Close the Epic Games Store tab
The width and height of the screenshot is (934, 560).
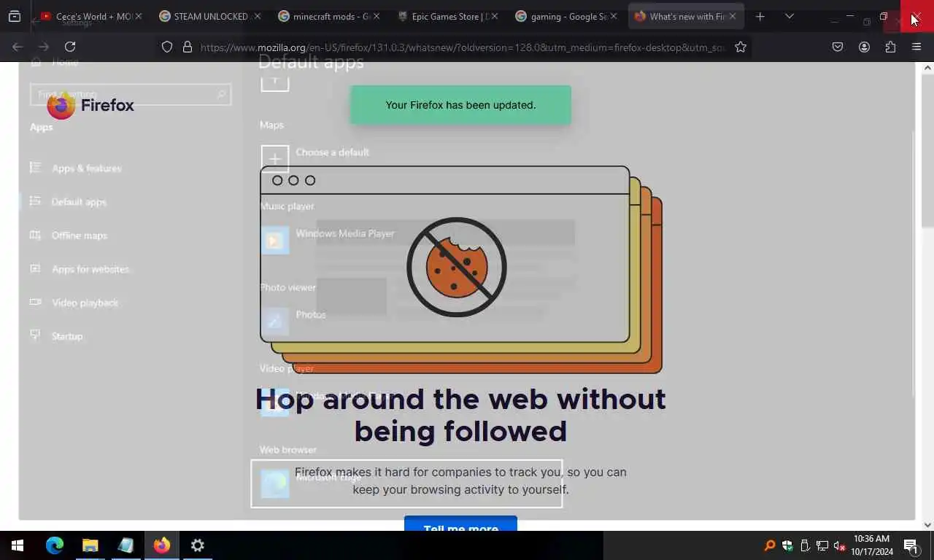[494, 16]
